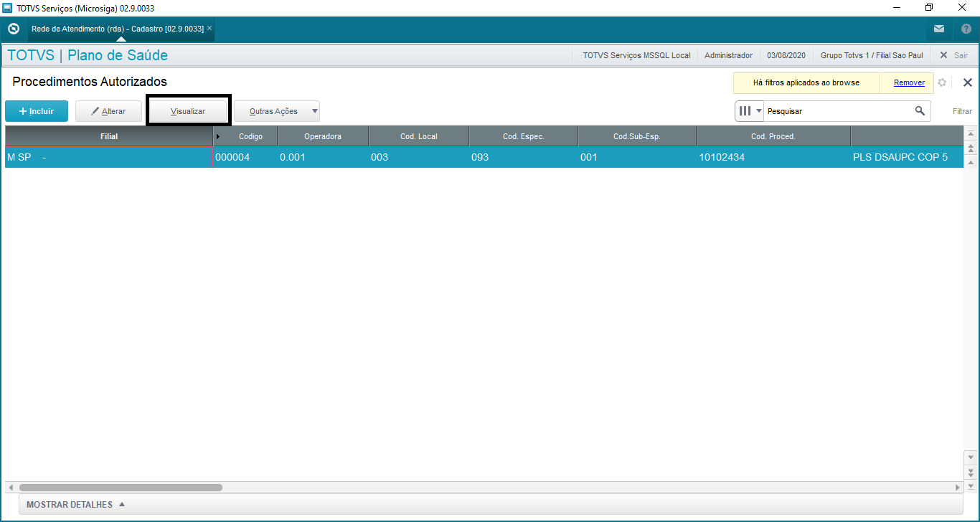
Task: Focus the Pesquisar search field
Action: 838,111
